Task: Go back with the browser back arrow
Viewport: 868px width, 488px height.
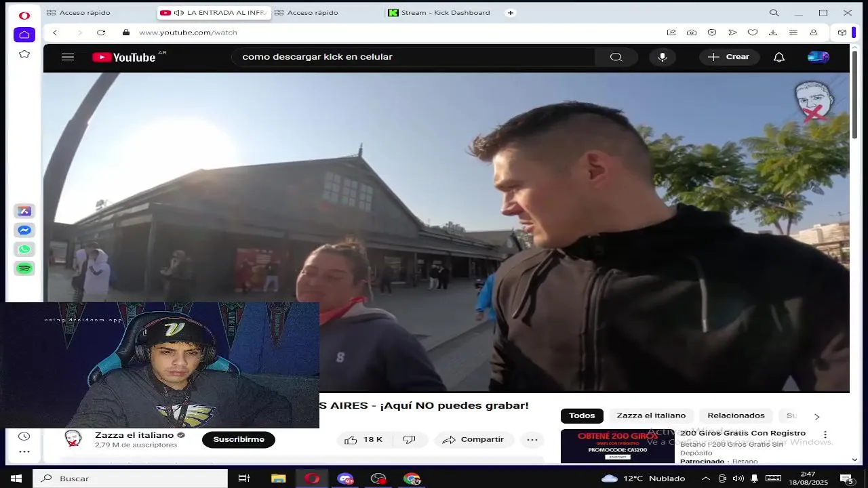Action: click(55, 33)
